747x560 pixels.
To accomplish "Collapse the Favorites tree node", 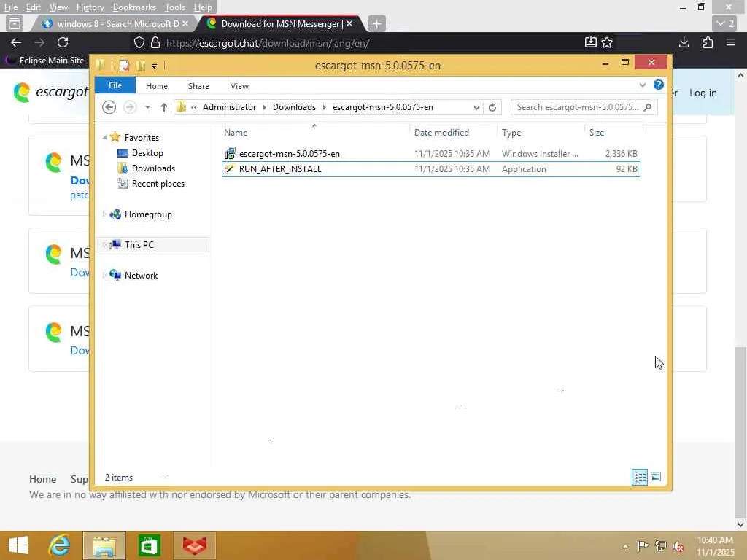I will pos(104,138).
